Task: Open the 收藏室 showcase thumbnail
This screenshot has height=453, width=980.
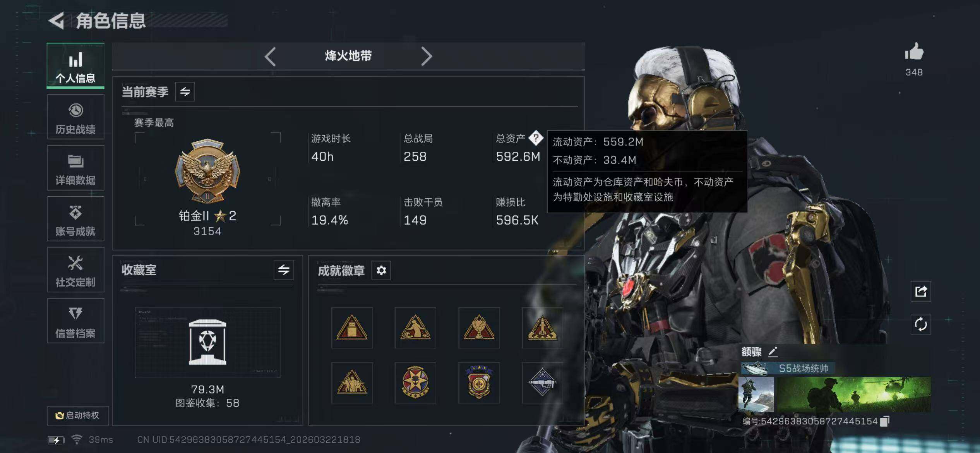Action: [x=207, y=342]
